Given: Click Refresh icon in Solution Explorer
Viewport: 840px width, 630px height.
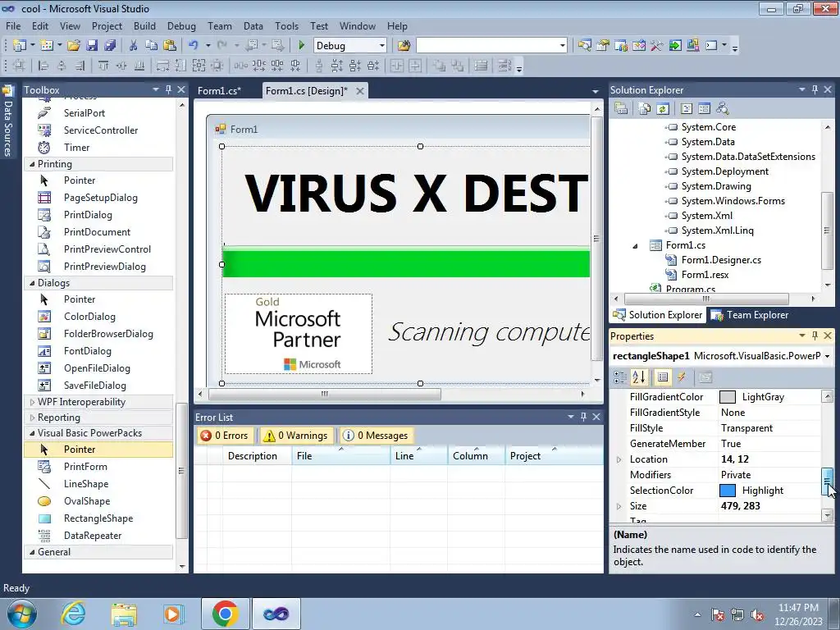Looking at the screenshot, I should click(663, 109).
